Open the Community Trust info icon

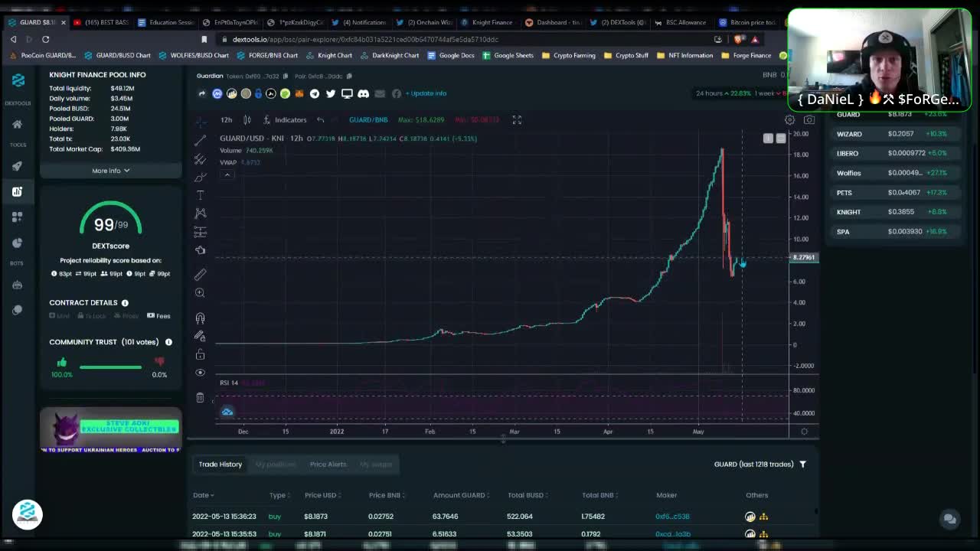pos(168,342)
